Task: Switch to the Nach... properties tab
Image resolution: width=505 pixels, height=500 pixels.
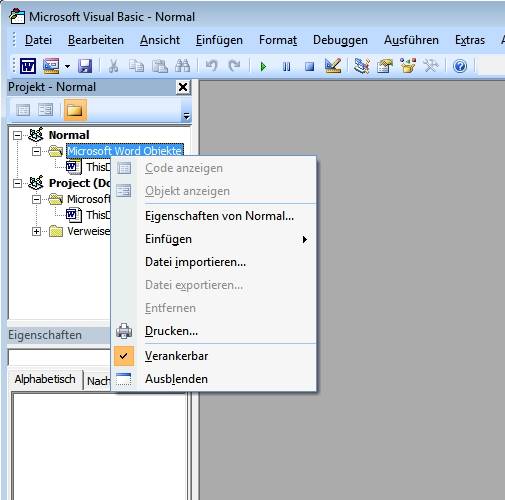Action: pos(97,380)
